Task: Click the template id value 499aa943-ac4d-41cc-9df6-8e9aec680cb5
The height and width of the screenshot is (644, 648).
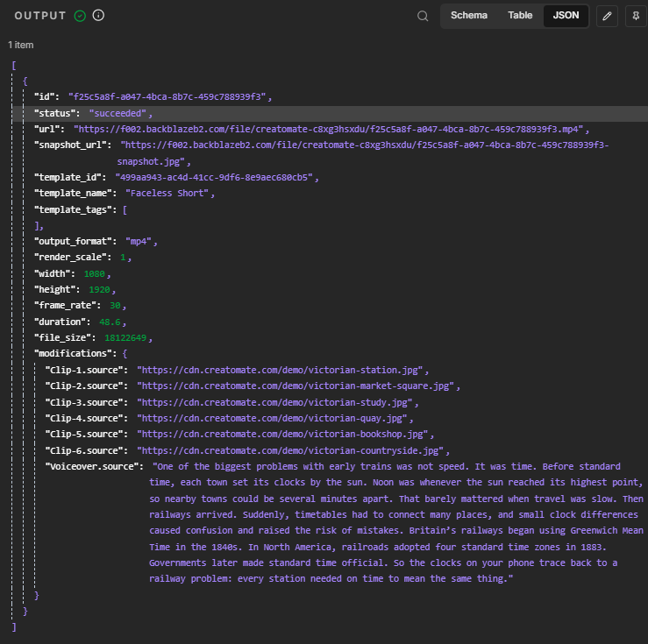Action: click(x=214, y=177)
